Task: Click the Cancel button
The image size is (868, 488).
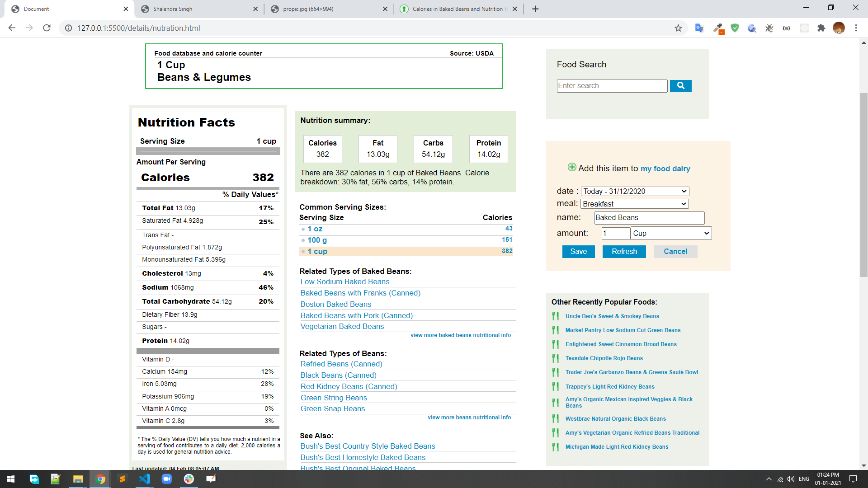Action: 675,252
